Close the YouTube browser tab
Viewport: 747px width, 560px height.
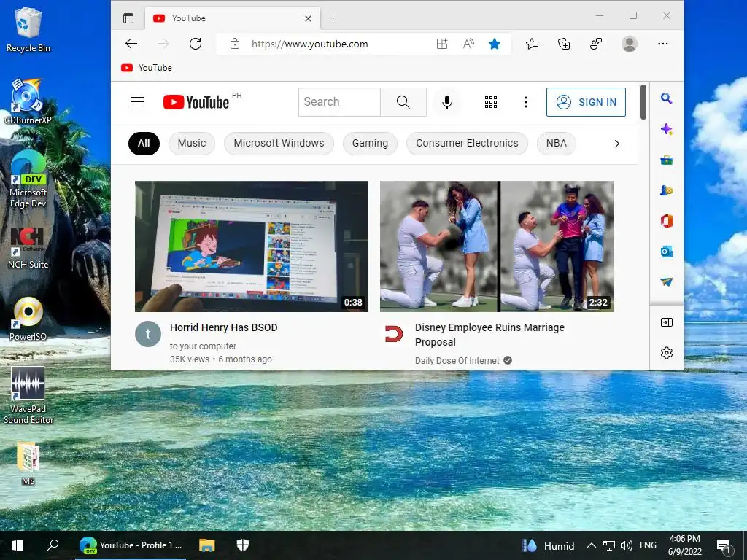(309, 18)
